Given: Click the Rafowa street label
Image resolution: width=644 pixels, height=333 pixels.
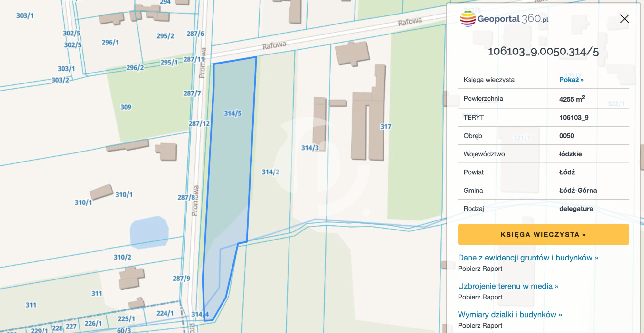Looking at the screenshot, I should (x=274, y=45).
